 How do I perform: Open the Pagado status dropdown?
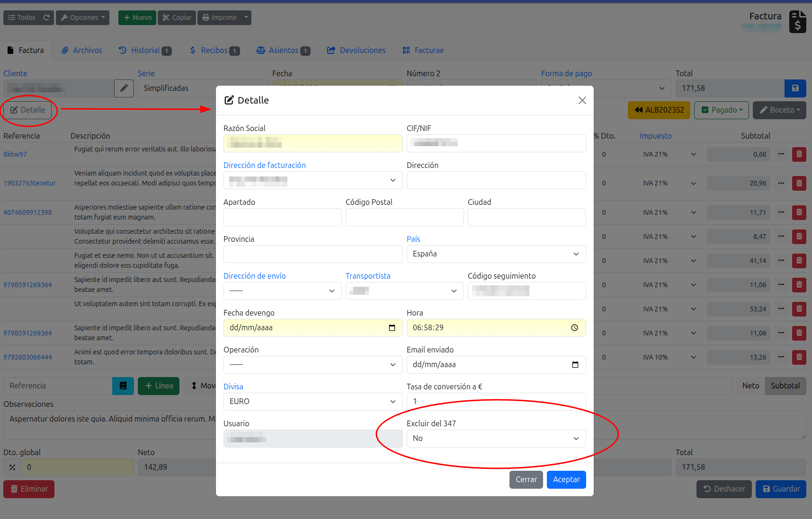(x=722, y=110)
